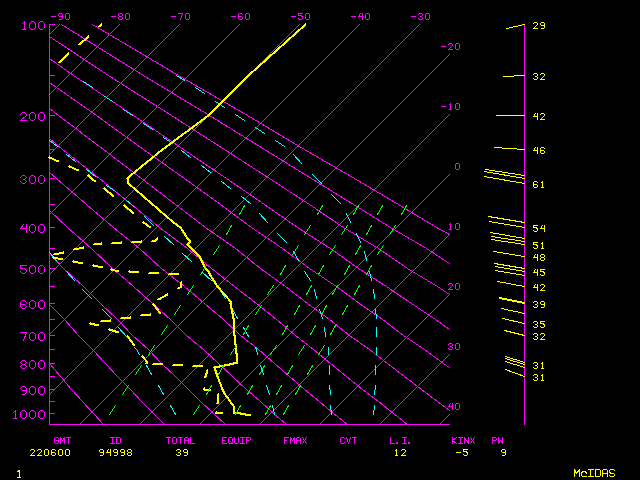
Task: Click the PW header label
Action: [x=498, y=440]
